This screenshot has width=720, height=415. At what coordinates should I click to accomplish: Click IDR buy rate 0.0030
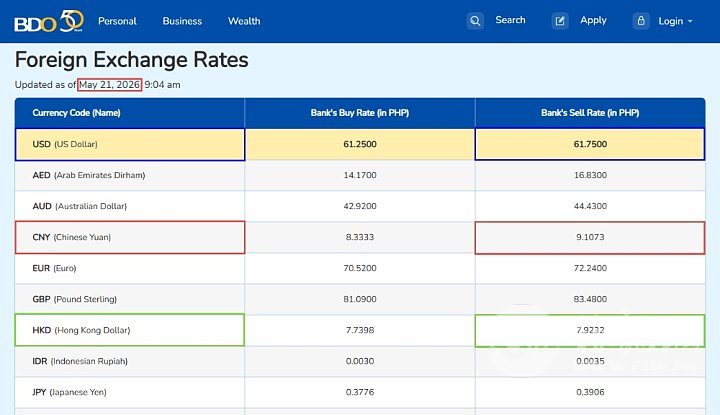point(360,361)
